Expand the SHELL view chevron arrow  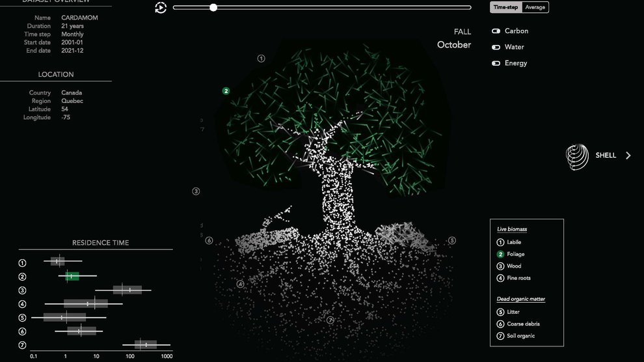click(x=628, y=156)
